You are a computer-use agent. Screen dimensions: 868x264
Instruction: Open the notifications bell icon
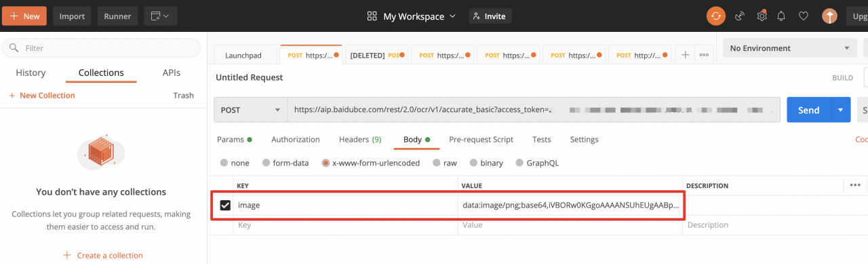782,16
